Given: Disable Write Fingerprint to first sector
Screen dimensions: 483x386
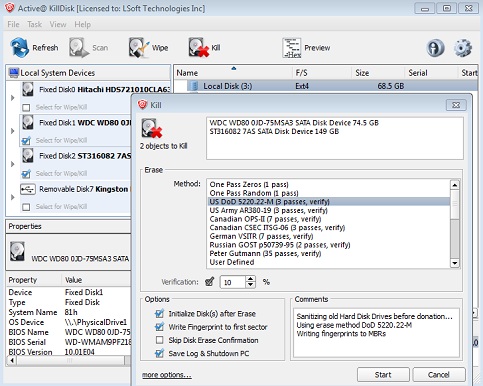Looking at the screenshot, I should coord(160,327).
